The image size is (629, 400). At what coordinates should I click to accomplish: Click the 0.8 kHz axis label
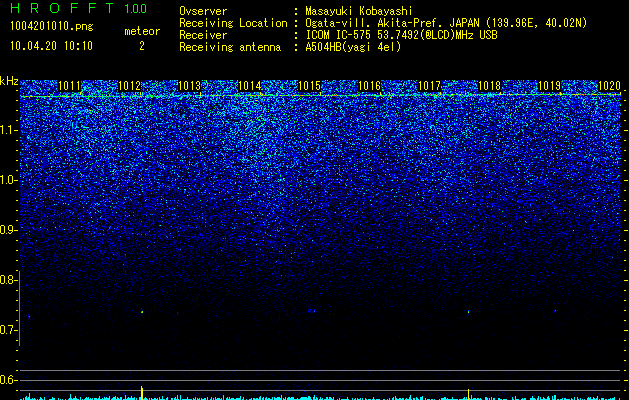point(9,280)
